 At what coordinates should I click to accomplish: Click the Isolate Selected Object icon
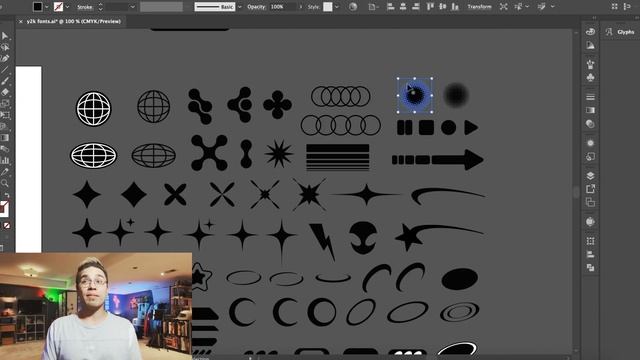504,7
